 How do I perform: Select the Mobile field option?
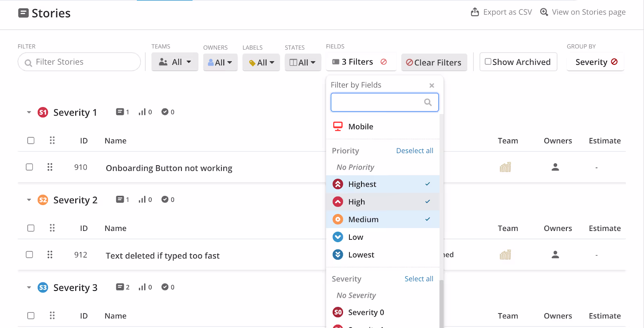click(x=382, y=127)
